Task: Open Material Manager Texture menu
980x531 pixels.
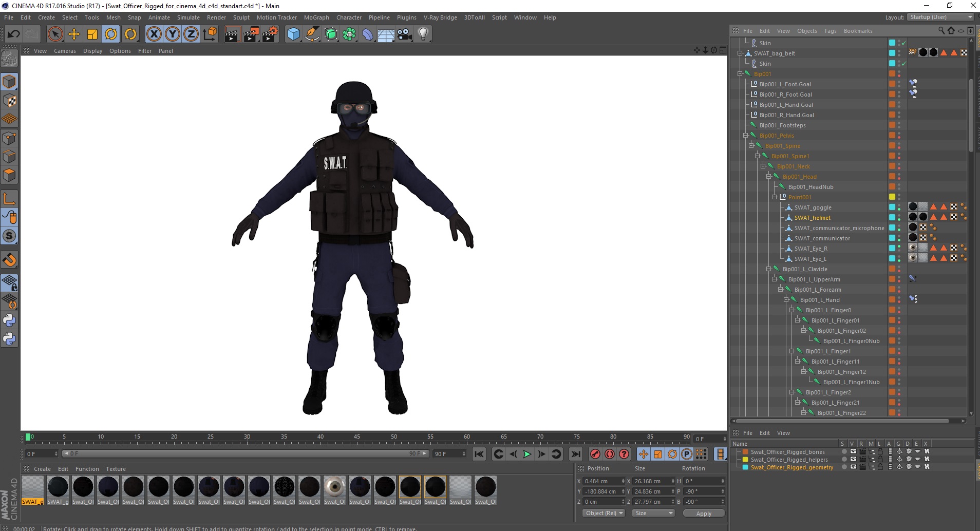Action: pos(116,469)
